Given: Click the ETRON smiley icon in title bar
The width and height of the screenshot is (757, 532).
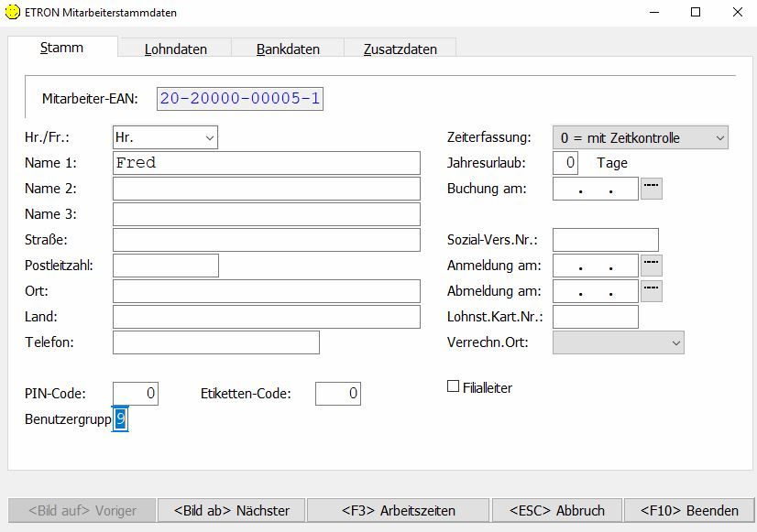Looking at the screenshot, I should click(14, 13).
